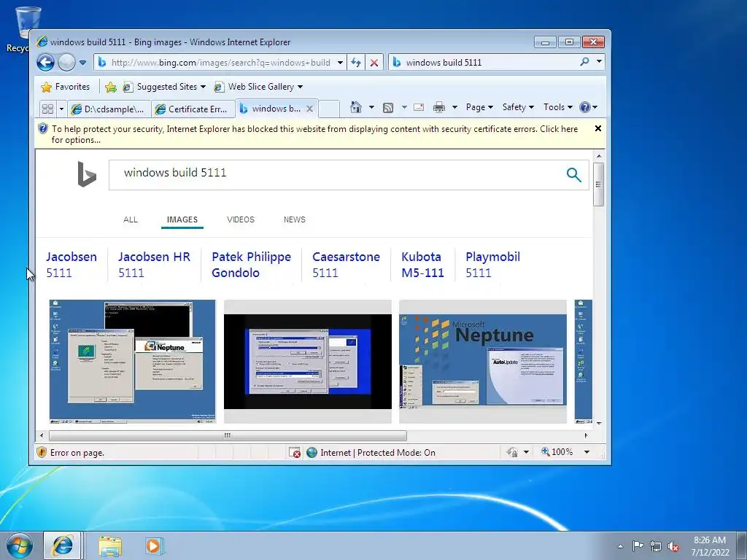Click the Print icon
The image size is (747, 560).
tap(438, 107)
